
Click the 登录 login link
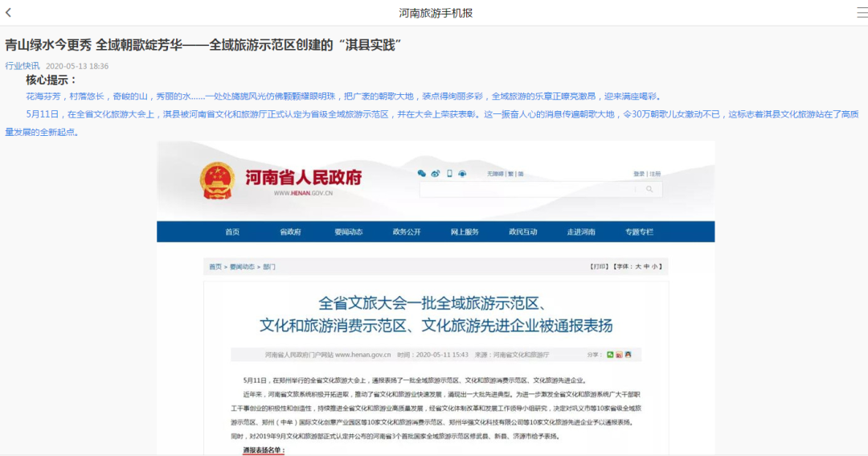coord(638,174)
